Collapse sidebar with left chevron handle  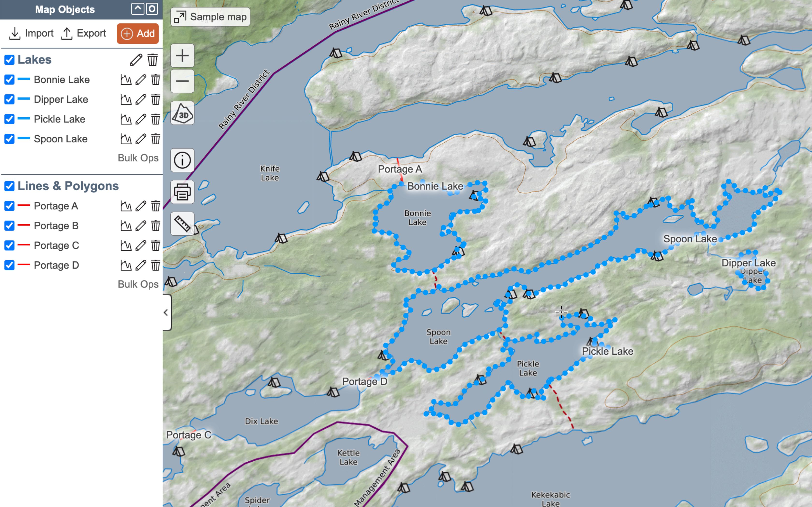[x=166, y=312]
